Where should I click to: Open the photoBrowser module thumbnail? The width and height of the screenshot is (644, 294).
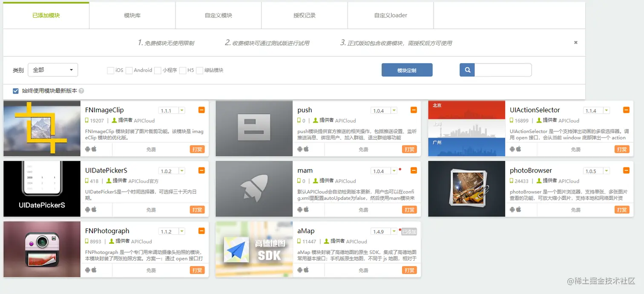click(467, 189)
